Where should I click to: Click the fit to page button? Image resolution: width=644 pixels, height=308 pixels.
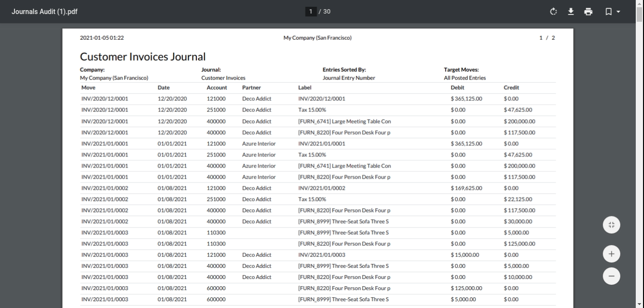[611, 225]
